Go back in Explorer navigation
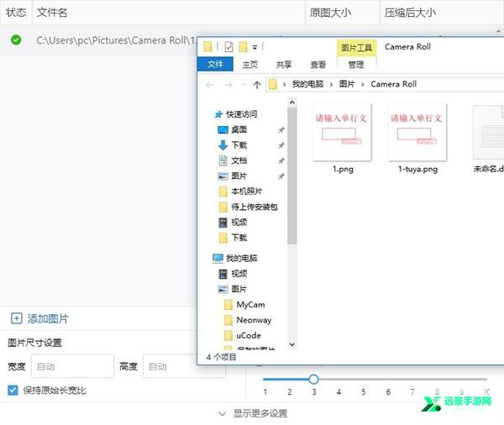Screen dimensions: 504x425 tap(210, 85)
